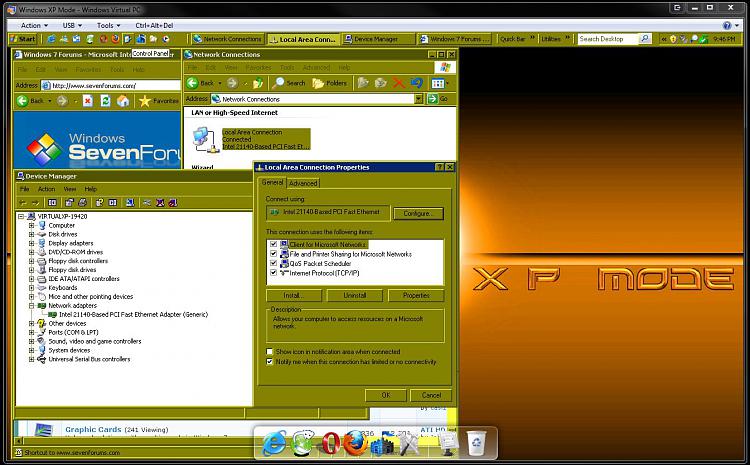Select Intel 21140-Based PCI Fast Ethernet Adapter
Viewport: 750px width, 465px height.
(133, 315)
